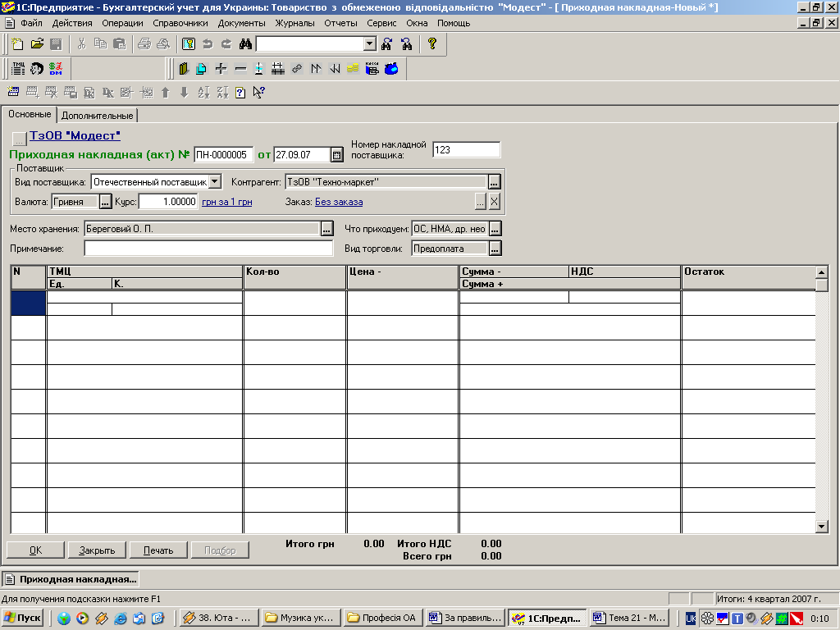
Task: Click the table scrollbar up arrow
Action: (821, 272)
